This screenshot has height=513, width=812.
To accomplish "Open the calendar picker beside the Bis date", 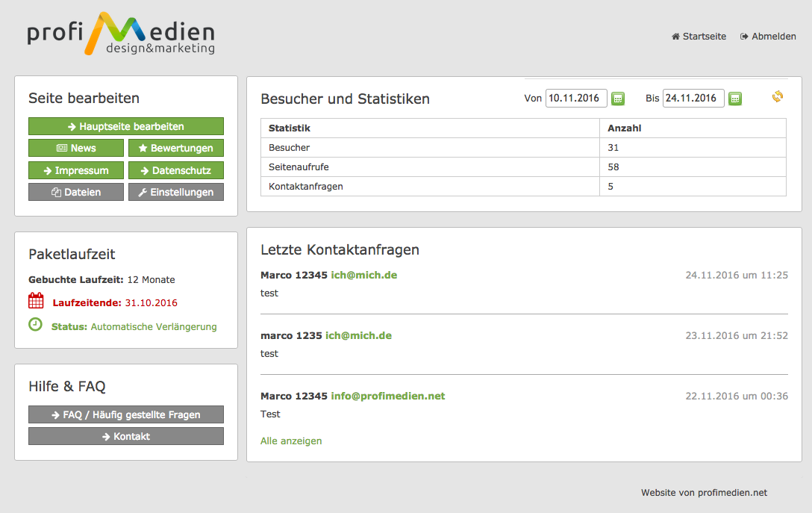I will tap(735, 99).
